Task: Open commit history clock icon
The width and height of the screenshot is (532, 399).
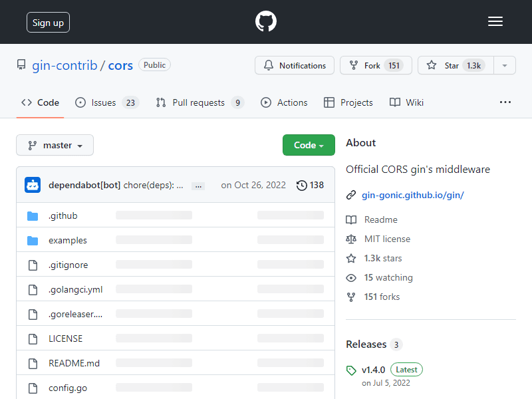Action: tap(302, 186)
